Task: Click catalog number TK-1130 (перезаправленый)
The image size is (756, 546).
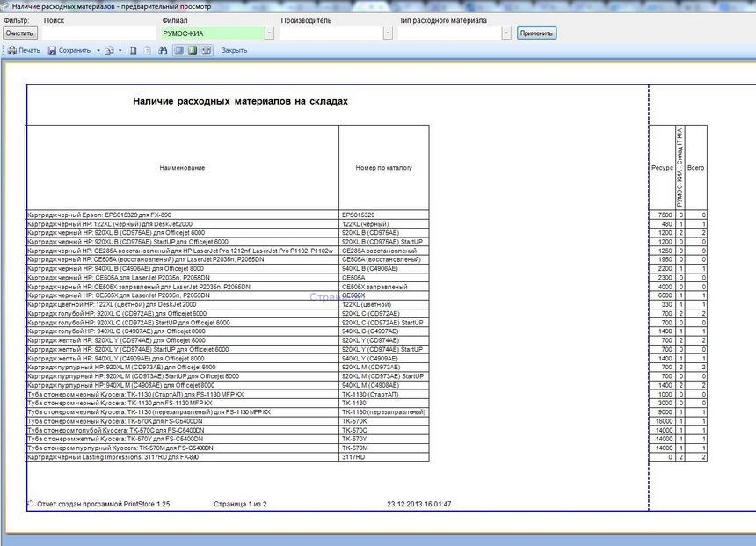Action: [x=384, y=412]
